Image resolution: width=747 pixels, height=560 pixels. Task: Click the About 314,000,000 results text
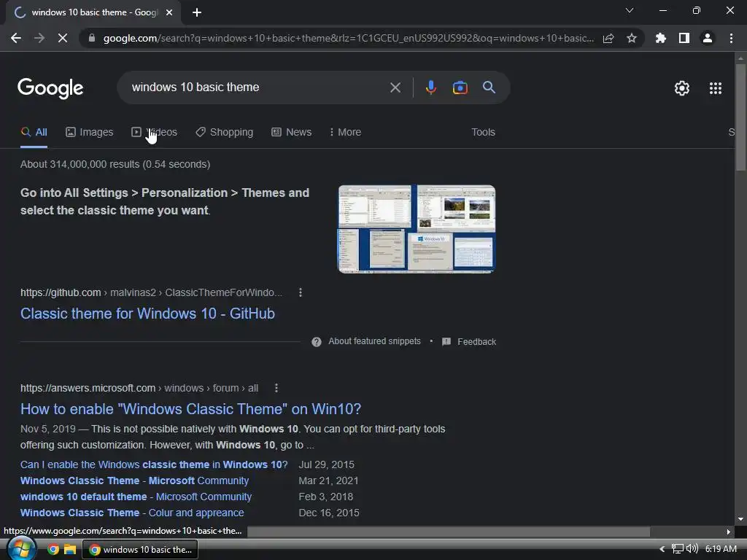[x=115, y=164]
